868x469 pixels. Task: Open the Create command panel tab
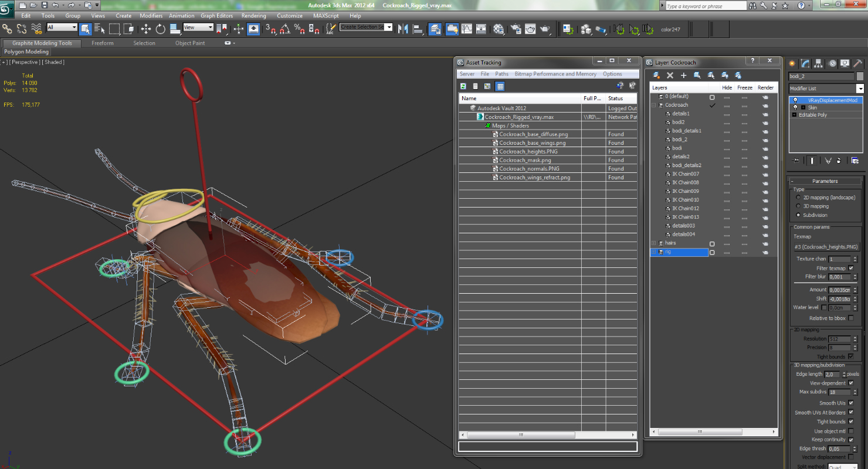click(x=793, y=63)
